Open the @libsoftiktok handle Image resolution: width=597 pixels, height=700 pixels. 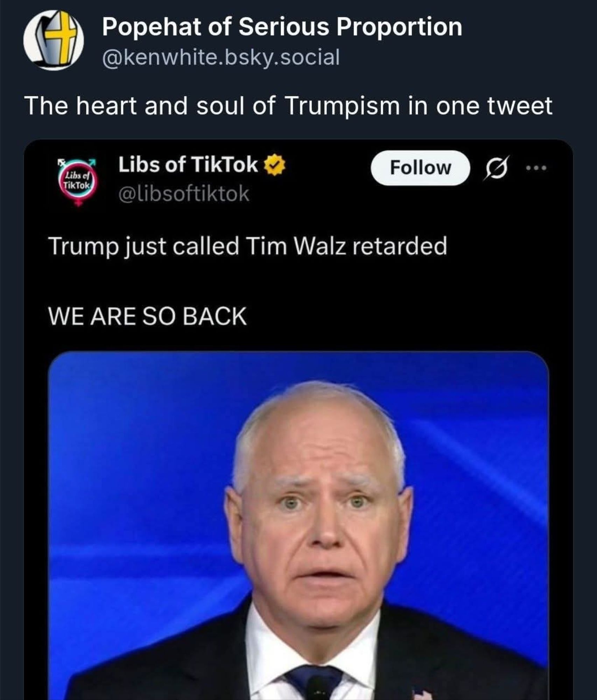click(x=184, y=194)
